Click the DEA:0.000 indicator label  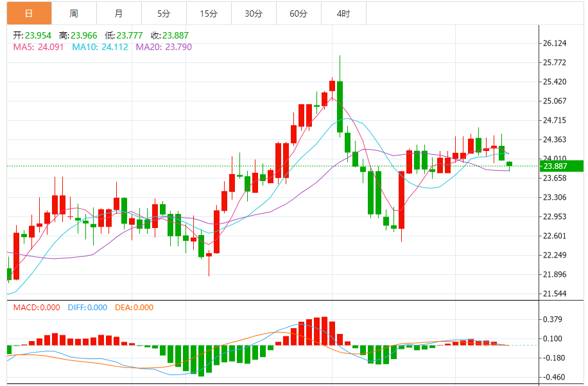134,308
